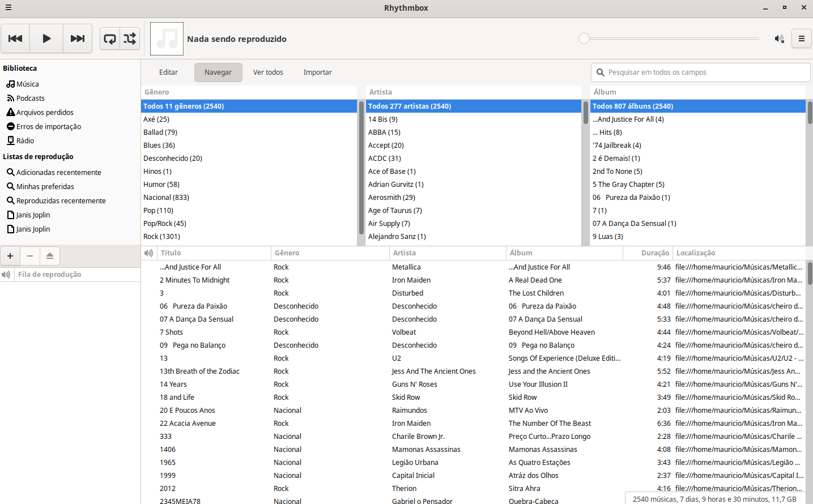
Task: Toggle the Navegar browse button
Action: (x=218, y=72)
